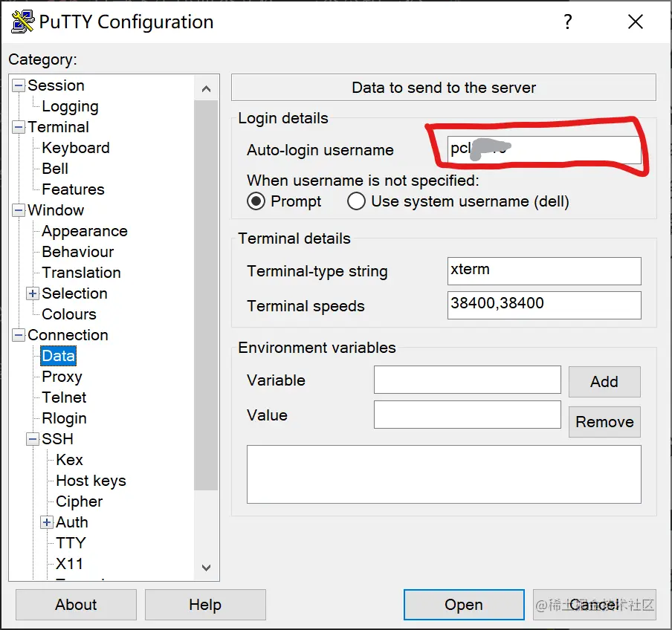Focus the environment Variable field
This screenshot has width=672, height=630.
[467, 380]
